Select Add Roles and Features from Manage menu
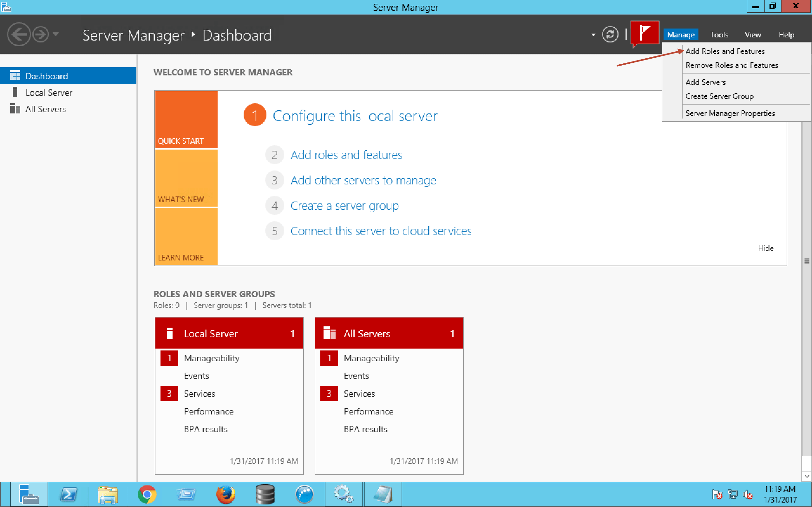 [x=725, y=51]
